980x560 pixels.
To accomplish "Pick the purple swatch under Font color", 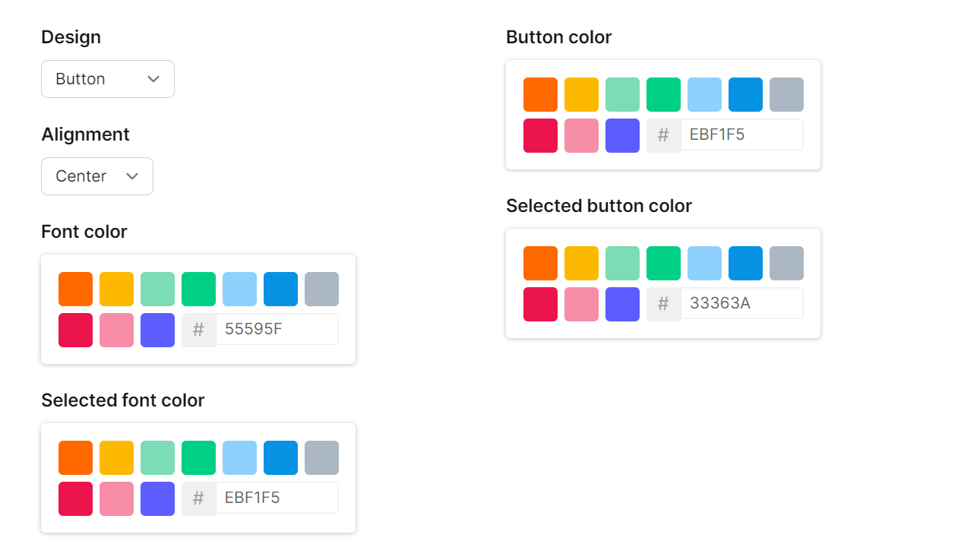I will pyautogui.click(x=157, y=330).
